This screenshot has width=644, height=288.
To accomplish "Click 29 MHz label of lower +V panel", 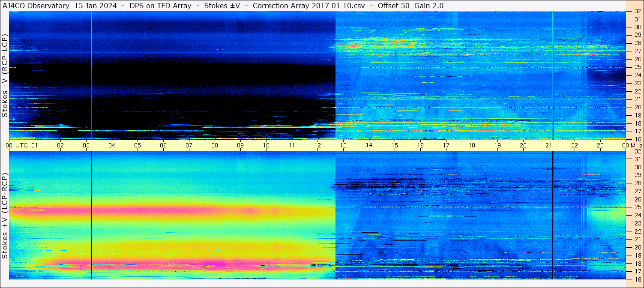I will pyautogui.click(x=637, y=175).
